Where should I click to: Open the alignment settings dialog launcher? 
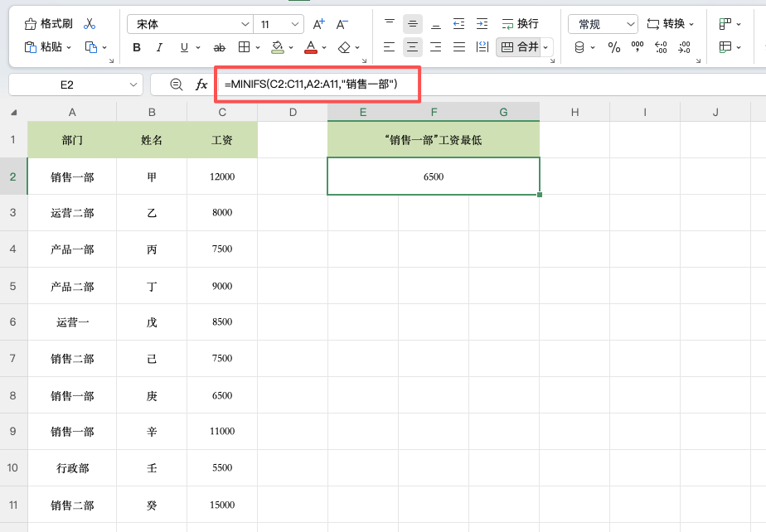click(x=552, y=61)
